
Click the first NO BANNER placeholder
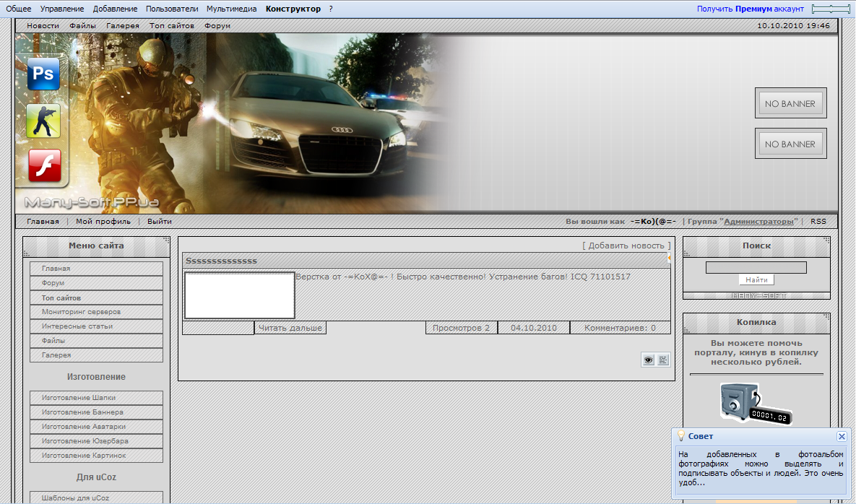pyautogui.click(x=790, y=103)
